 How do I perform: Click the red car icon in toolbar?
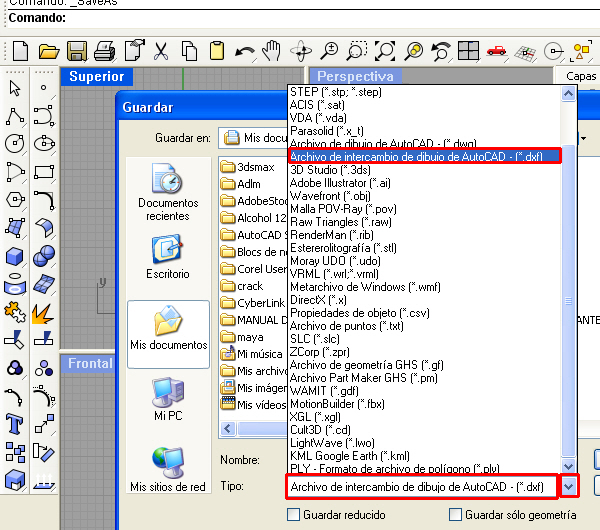(497, 51)
